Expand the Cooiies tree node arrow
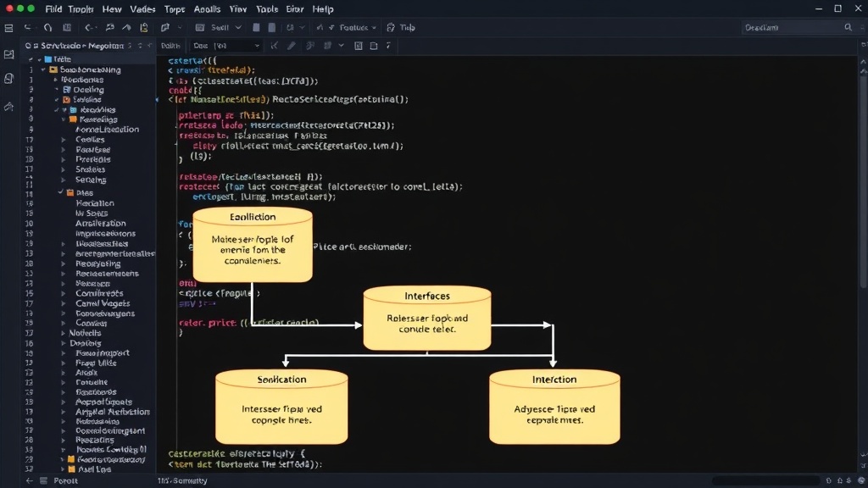Image resolution: width=868 pixels, height=488 pixels. pyautogui.click(x=64, y=140)
